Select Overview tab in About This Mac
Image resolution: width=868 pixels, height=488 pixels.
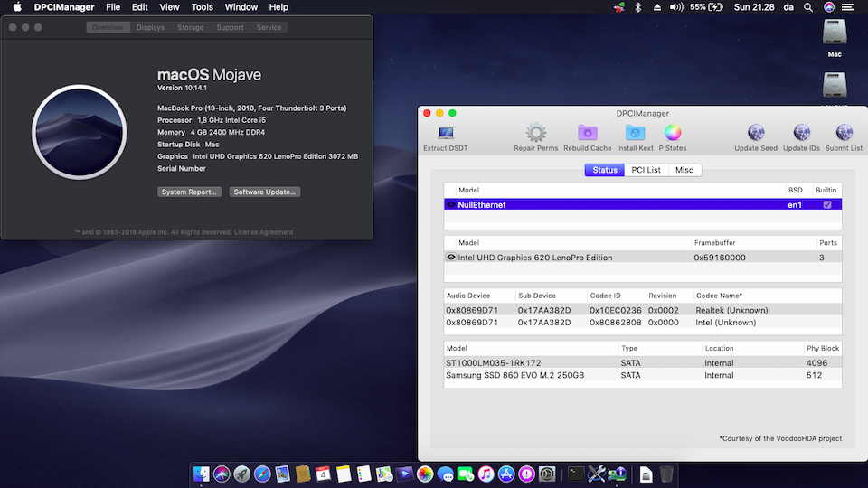pos(108,27)
